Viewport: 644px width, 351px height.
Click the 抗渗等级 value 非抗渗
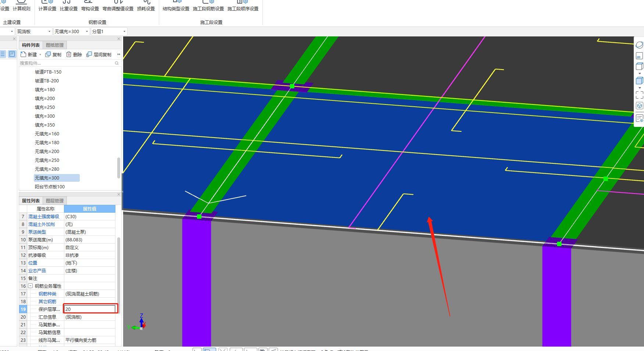[x=90, y=255]
